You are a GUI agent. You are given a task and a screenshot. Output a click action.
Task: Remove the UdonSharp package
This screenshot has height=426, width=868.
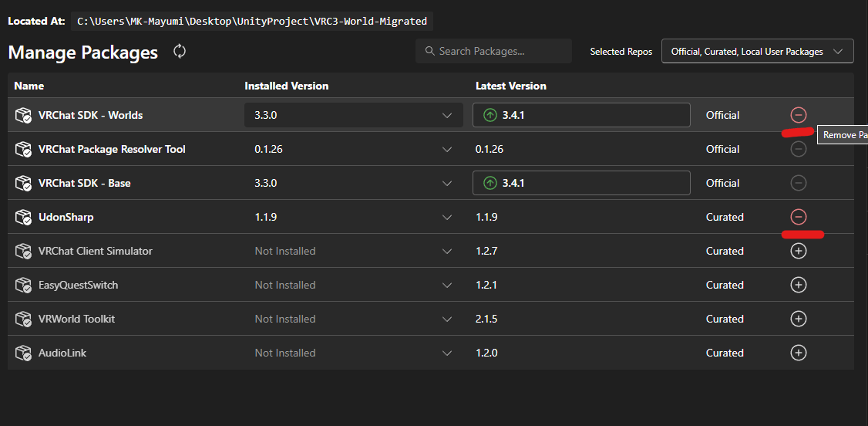coord(799,217)
